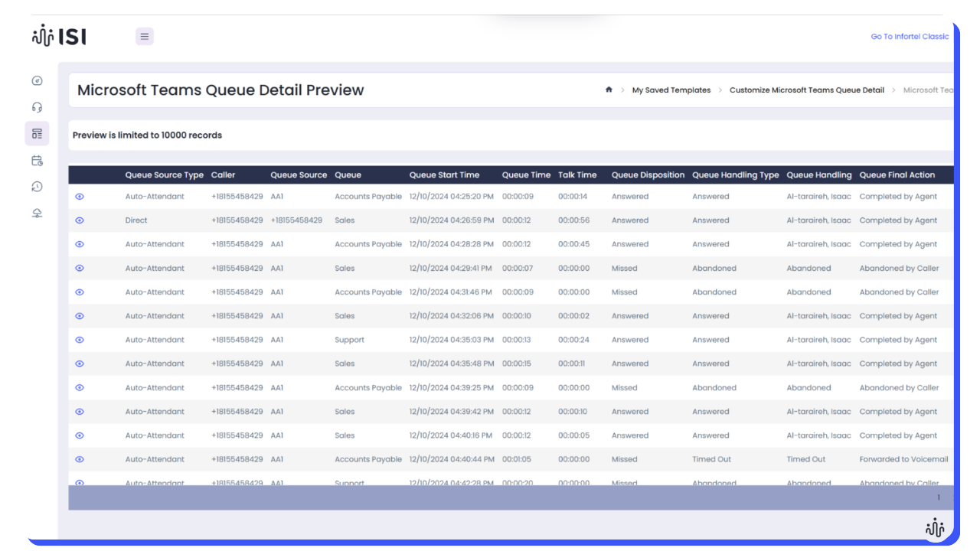Click the "12/10/2024 04:35:03 PM" start time cell
Viewport: 980px width, 551px height.
(x=452, y=340)
